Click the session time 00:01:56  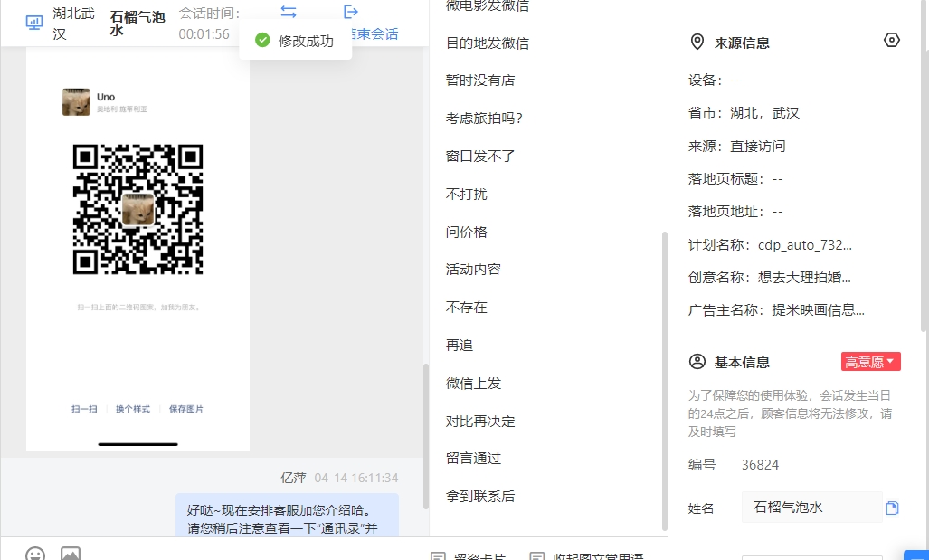click(204, 34)
